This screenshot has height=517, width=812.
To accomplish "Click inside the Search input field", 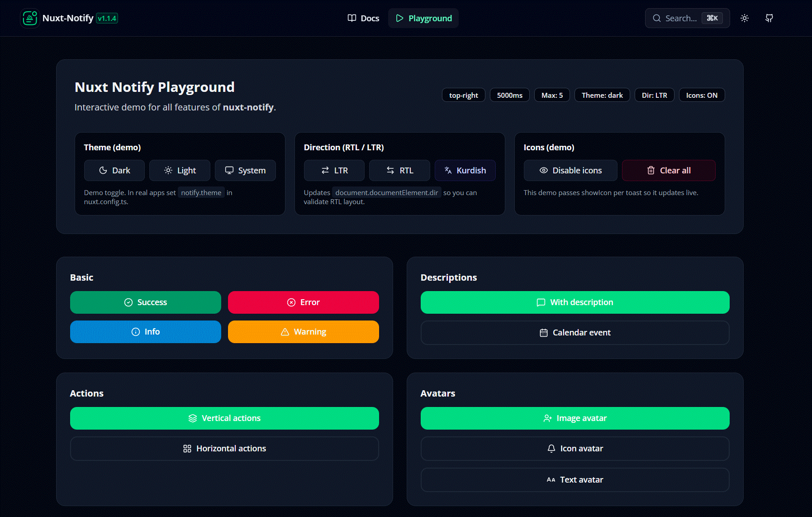I will coord(683,18).
